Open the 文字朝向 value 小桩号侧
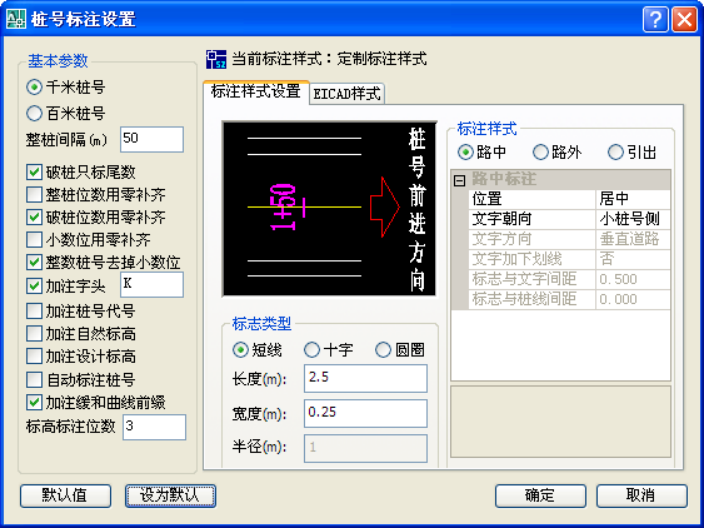Screen dimensions: 704x528 pyautogui.click(x=632, y=219)
